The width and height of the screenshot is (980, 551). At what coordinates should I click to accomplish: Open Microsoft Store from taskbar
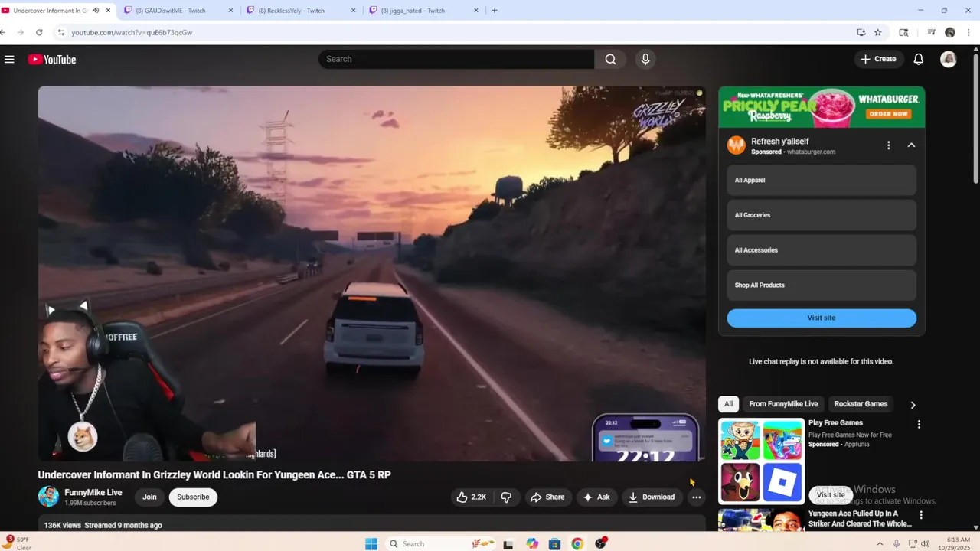pos(554,543)
